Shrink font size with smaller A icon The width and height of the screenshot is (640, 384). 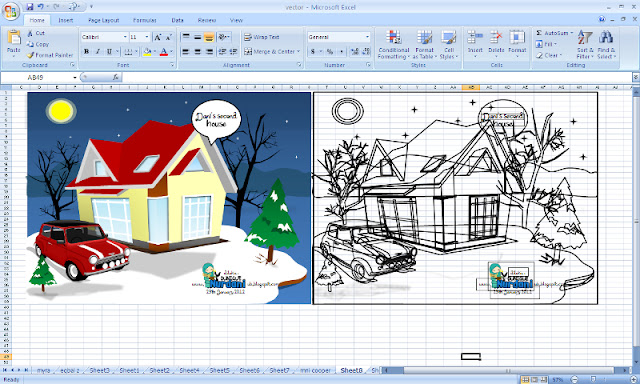coord(169,37)
